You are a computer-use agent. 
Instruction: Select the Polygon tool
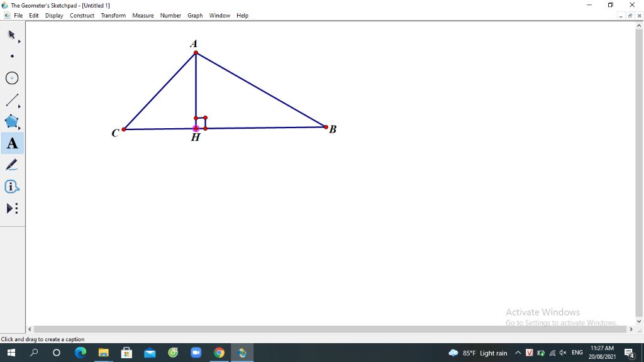[12, 121]
